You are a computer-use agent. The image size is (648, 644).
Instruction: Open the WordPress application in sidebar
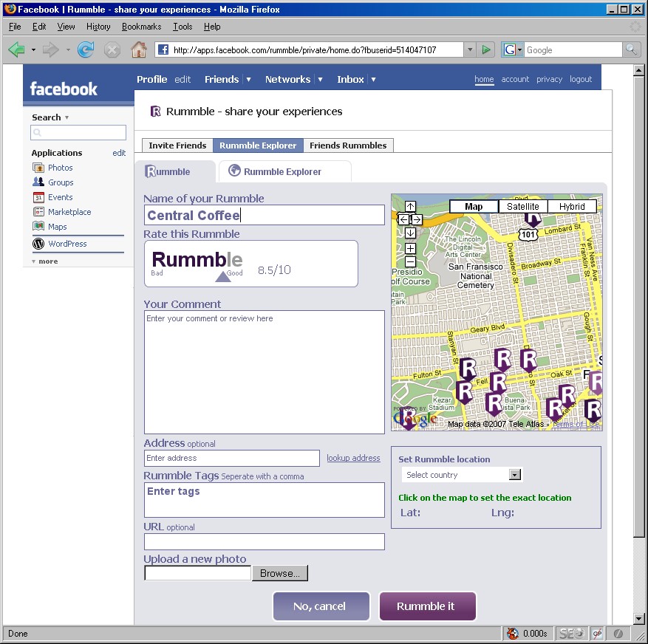pyautogui.click(x=67, y=244)
